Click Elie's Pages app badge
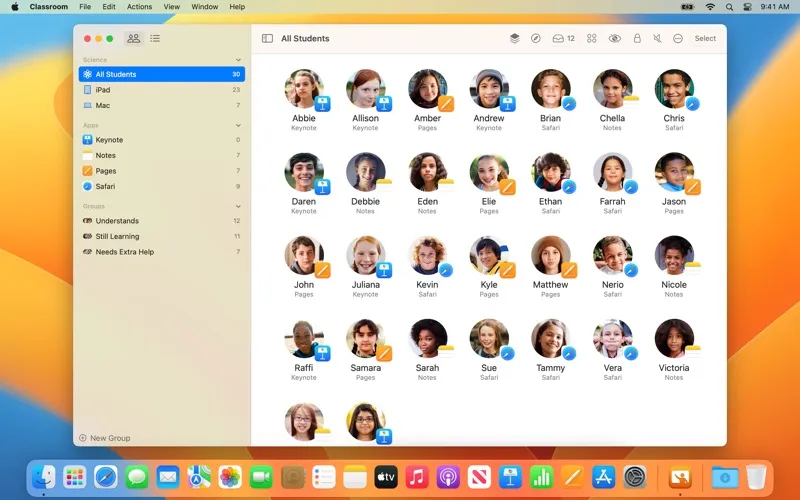800x500 pixels. pyautogui.click(x=507, y=187)
